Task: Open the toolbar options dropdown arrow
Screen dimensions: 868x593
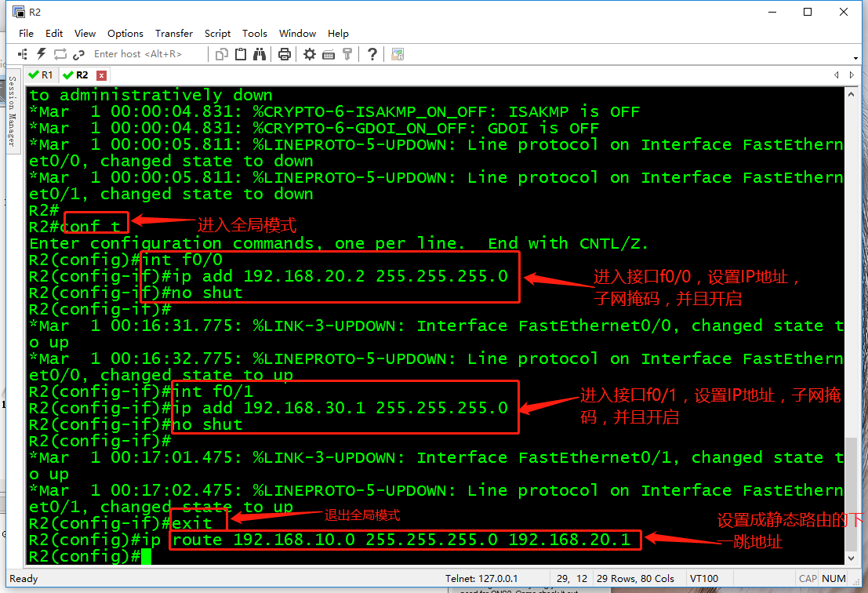Action: pyautogui.click(x=855, y=57)
